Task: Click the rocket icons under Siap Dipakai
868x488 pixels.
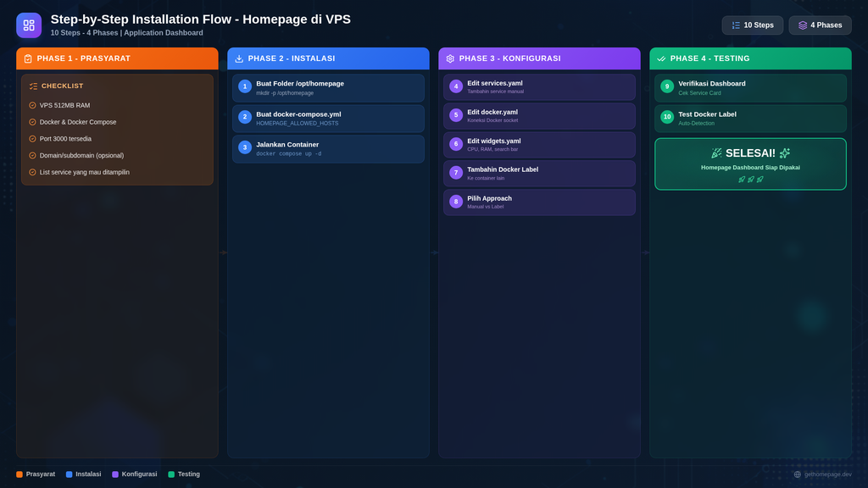Action: (751, 180)
